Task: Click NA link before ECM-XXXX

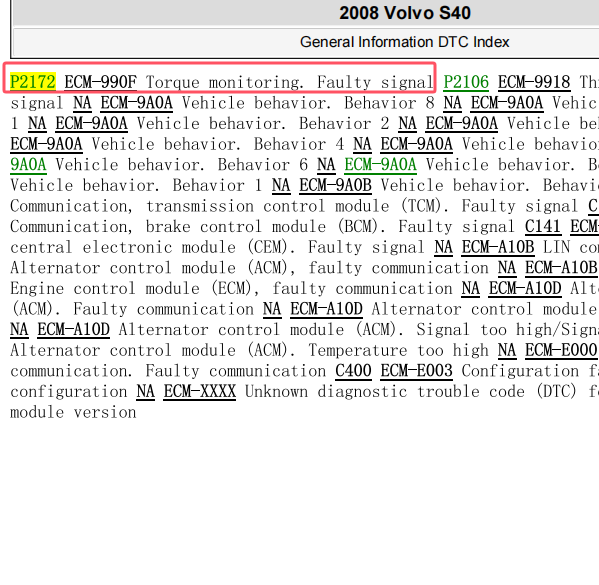Action: [146, 391]
